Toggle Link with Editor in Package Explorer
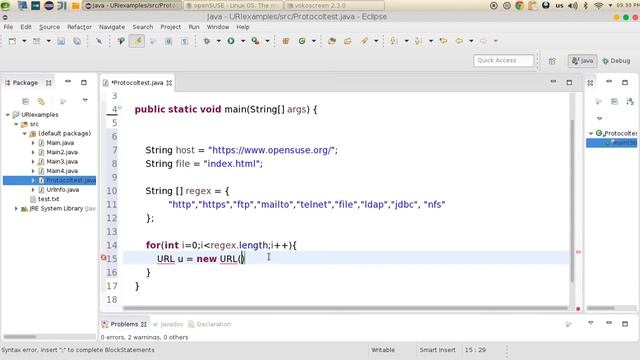The width and height of the screenshot is (640, 360). [x=41, y=101]
